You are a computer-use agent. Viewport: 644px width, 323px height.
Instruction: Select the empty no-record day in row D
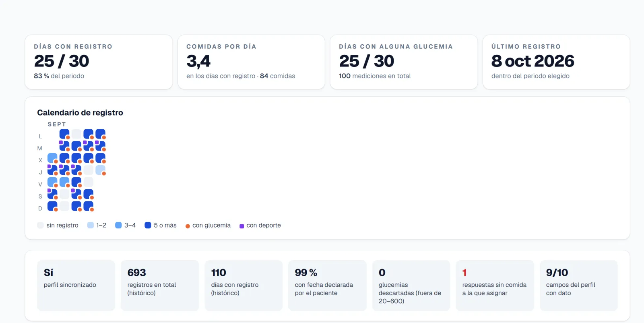pyautogui.click(x=64, y=206)
